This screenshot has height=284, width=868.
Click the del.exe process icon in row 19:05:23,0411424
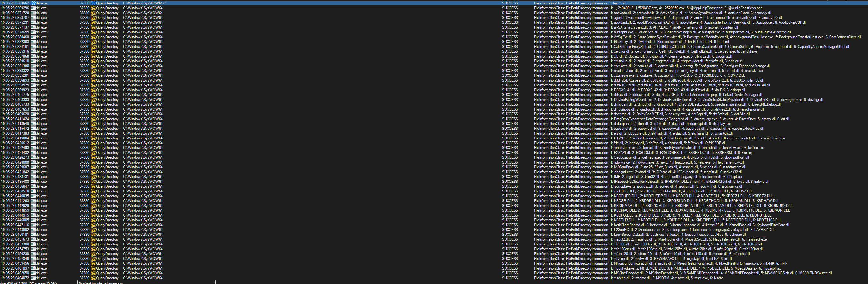point(33,119)
